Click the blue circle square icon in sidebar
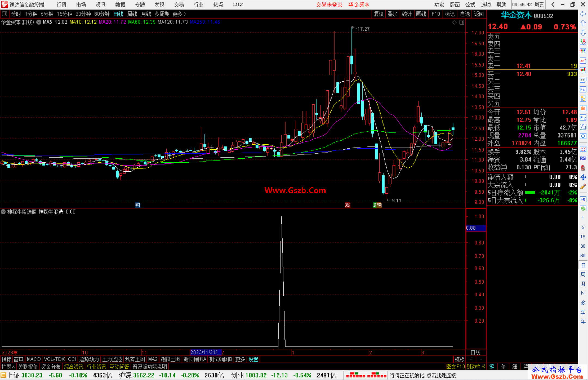This screenshot has height=380, width=588. [583, 136]
